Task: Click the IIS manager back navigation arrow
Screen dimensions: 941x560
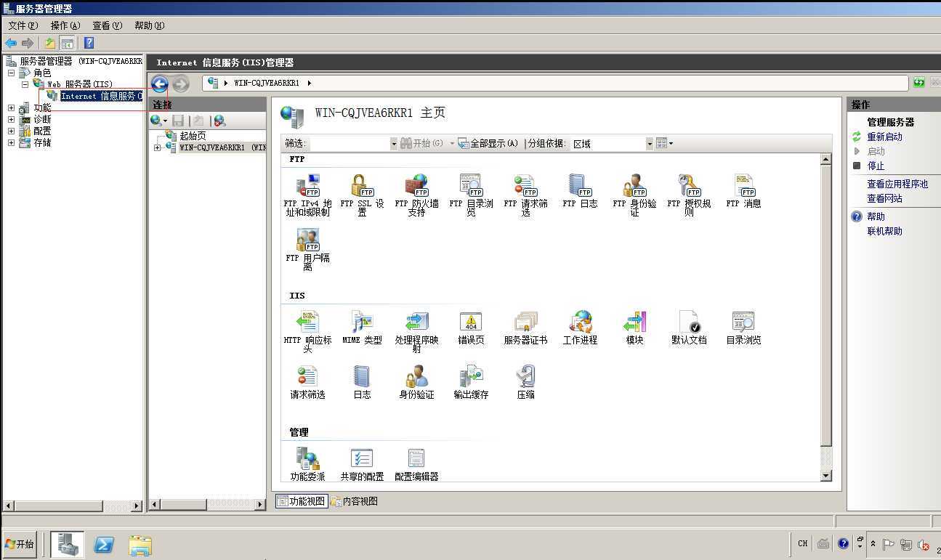Action: (160, 84)
